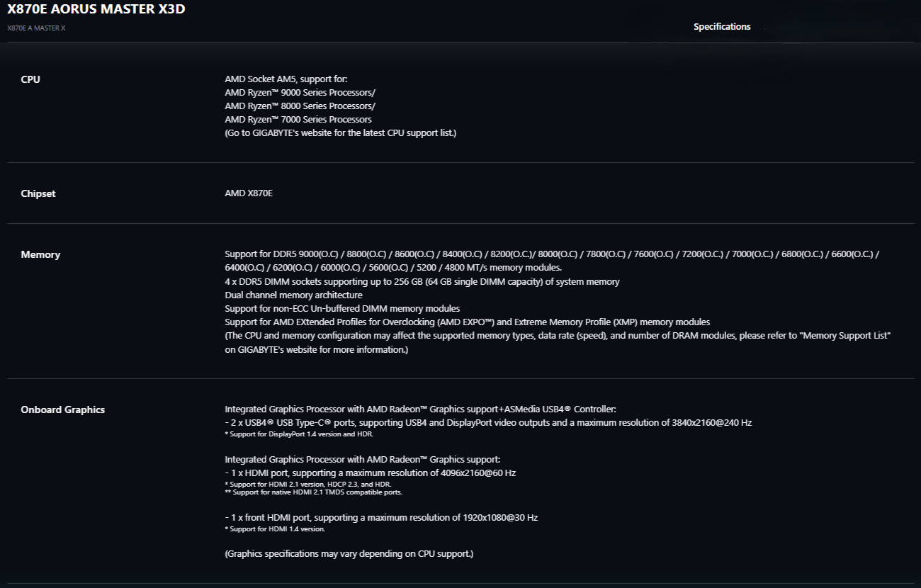Screen dimensions: 921x588
Task: Select the X870E A MASTER X subtitle text
Action: pos(36,28)
